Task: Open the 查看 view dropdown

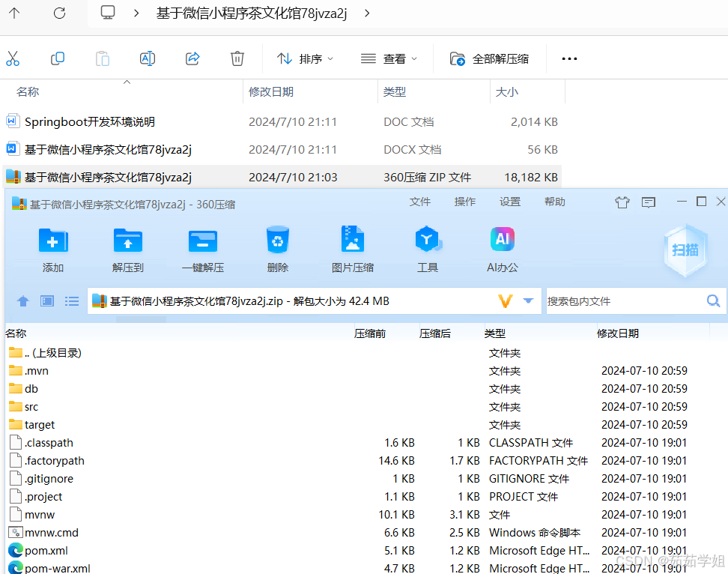Action: click(389, 59)
